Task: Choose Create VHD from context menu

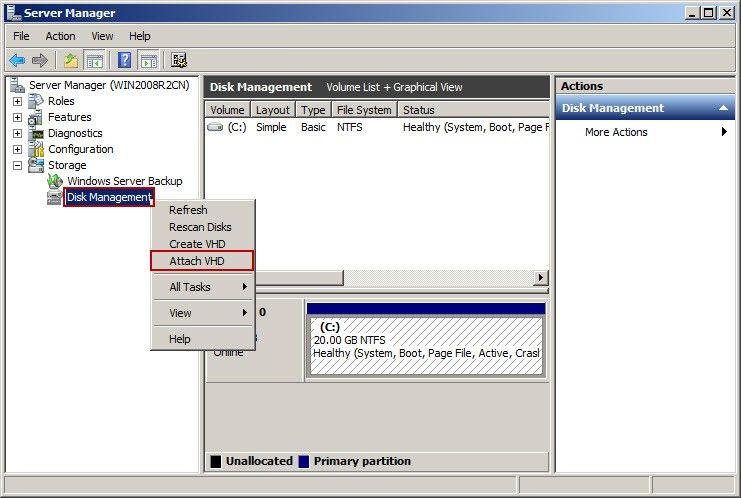Action: click(203, 244)
